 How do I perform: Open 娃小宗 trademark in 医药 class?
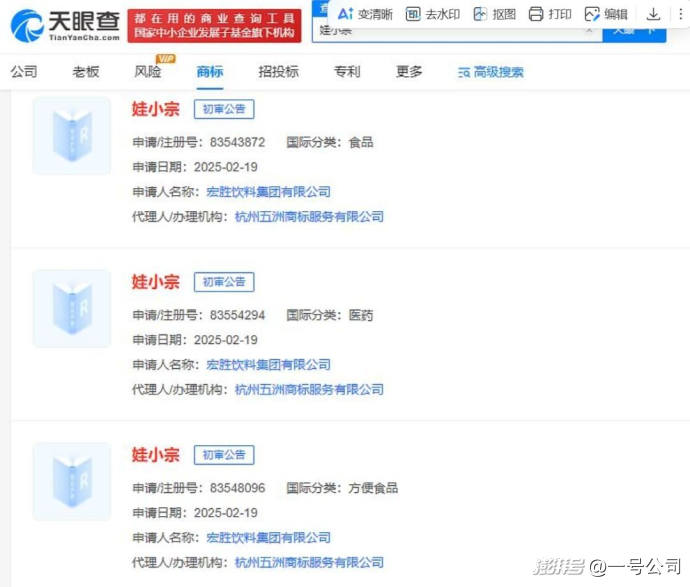point(156,282)
